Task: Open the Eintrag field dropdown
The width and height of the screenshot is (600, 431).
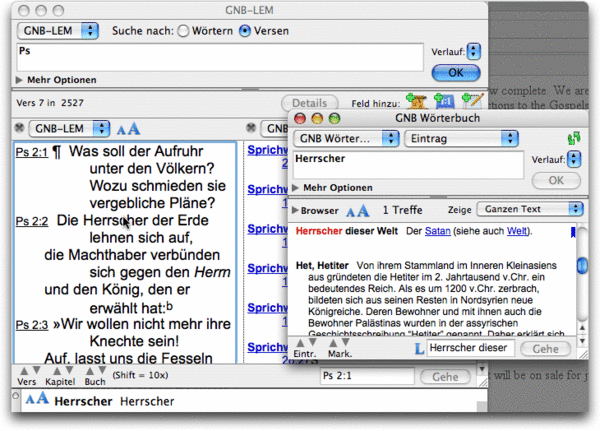Action: [461, 139]
